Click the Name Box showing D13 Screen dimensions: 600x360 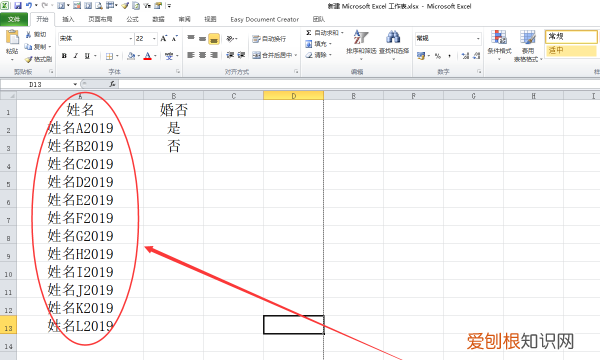[x=36, y=84]
